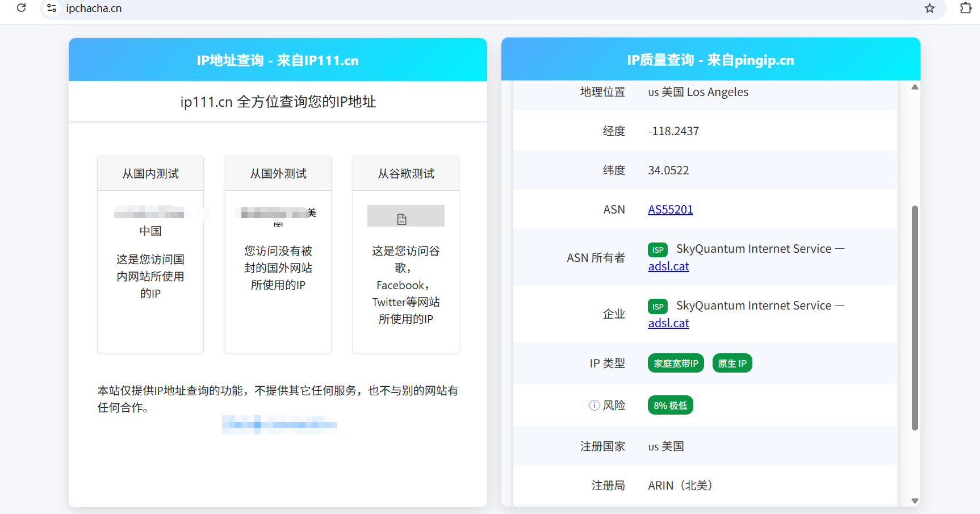
Task: Bookmark this page with the star icon
Action: click(x=929, y=8)
